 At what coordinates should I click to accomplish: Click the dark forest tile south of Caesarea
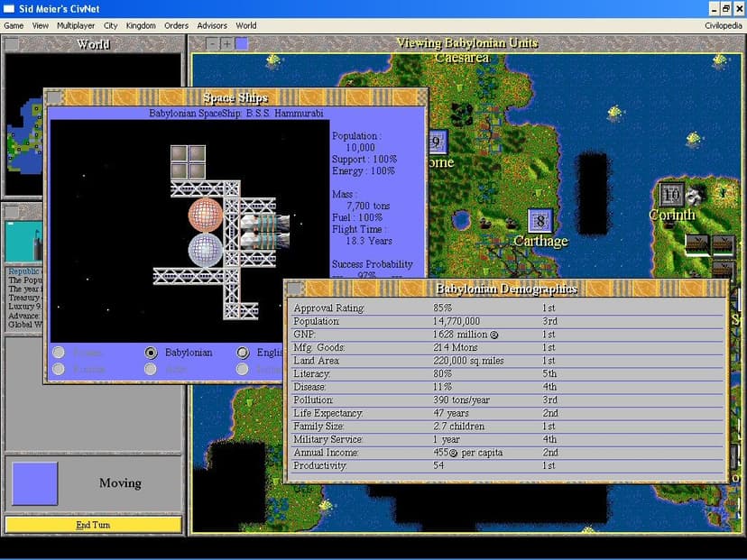pyautogui.click(x=461, y=115)
